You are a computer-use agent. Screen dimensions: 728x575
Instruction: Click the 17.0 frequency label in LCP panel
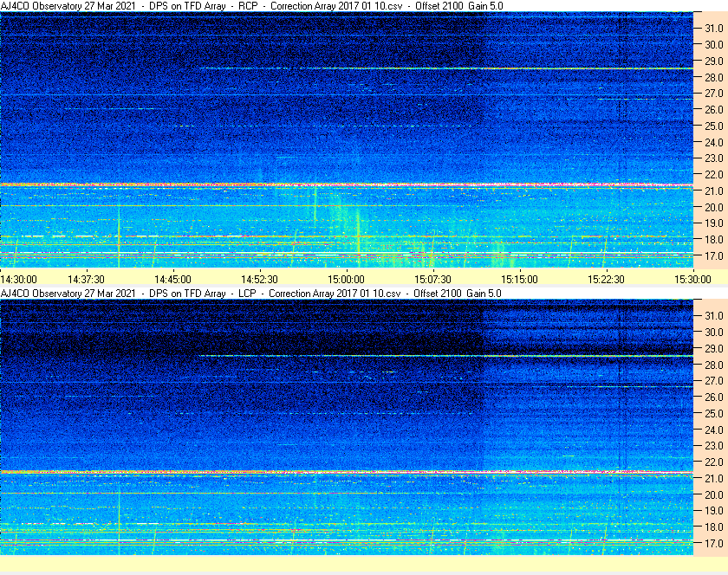click(714, 543)
